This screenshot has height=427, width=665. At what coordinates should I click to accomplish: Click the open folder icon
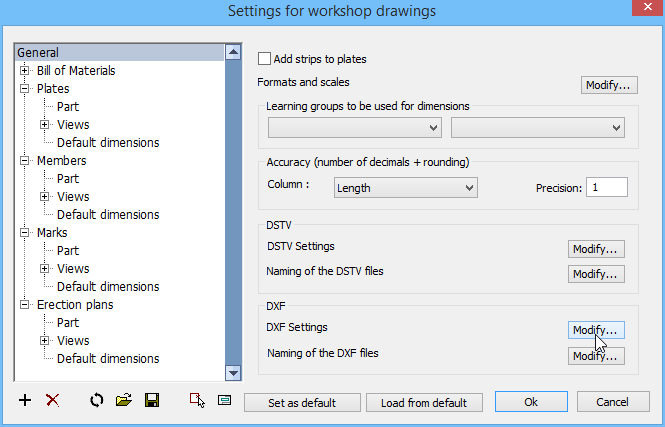(123, 400)
